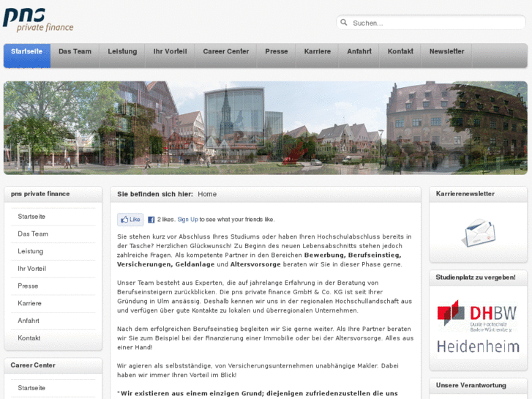
Task: Open Presse in the top navigation
Action: coord(277,56)
